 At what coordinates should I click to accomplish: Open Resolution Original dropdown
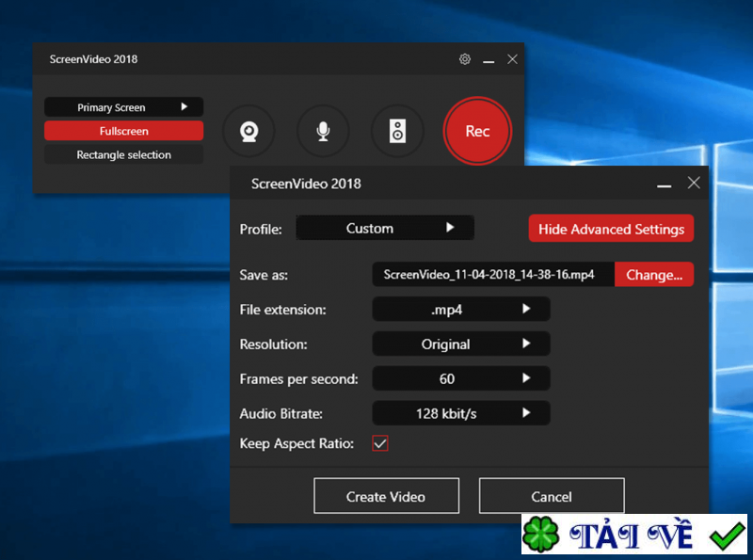tap(461, 344)
